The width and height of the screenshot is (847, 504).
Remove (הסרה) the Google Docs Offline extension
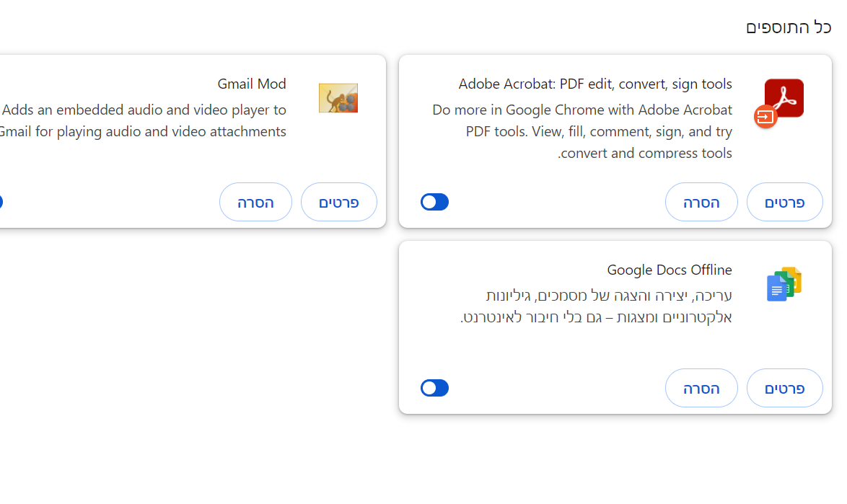(x=701, y=388)
